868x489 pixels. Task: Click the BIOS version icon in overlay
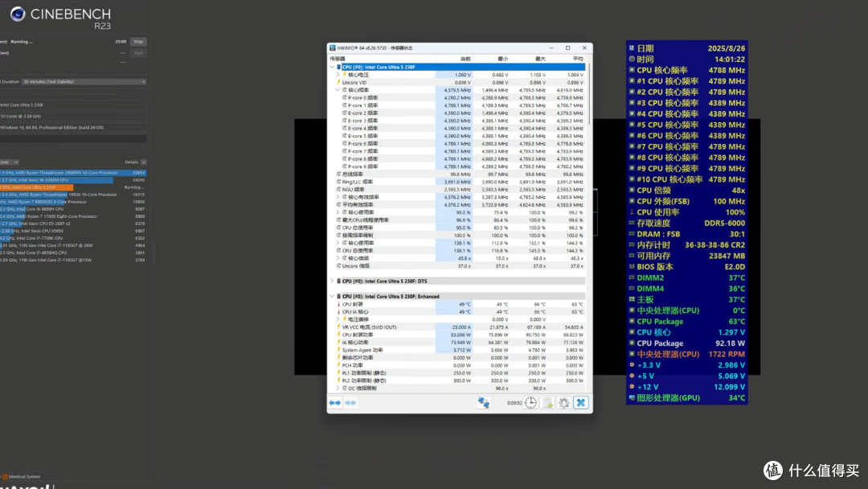click(632, 266)
